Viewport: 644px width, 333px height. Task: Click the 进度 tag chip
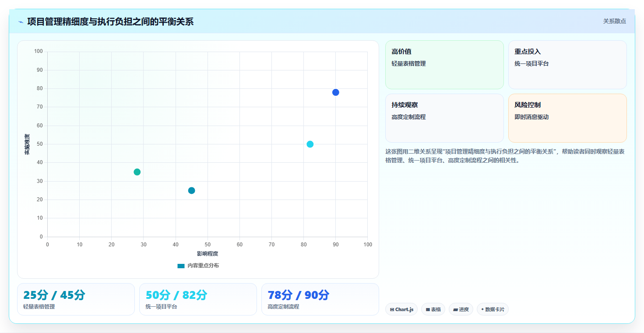coord(461,309)
